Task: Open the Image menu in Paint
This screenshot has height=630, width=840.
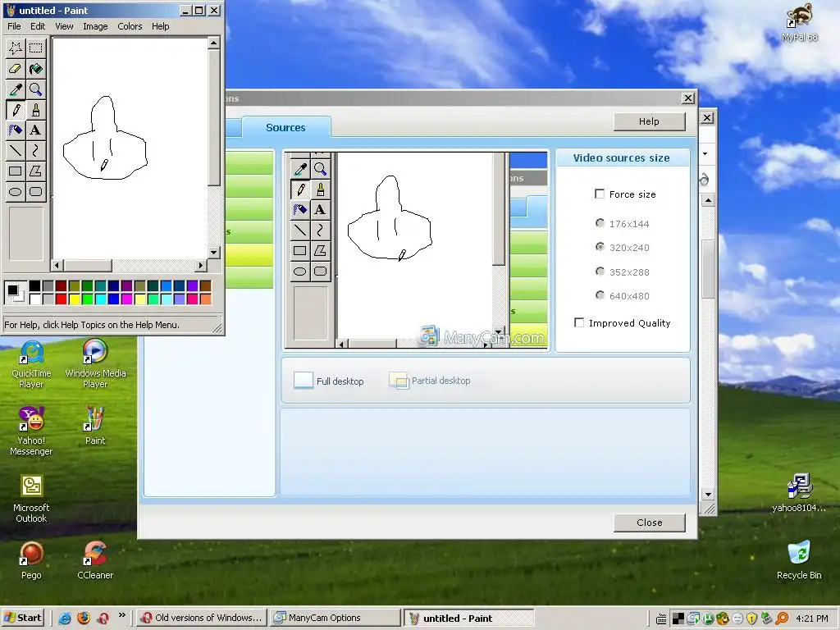Action: coord(95,26)
